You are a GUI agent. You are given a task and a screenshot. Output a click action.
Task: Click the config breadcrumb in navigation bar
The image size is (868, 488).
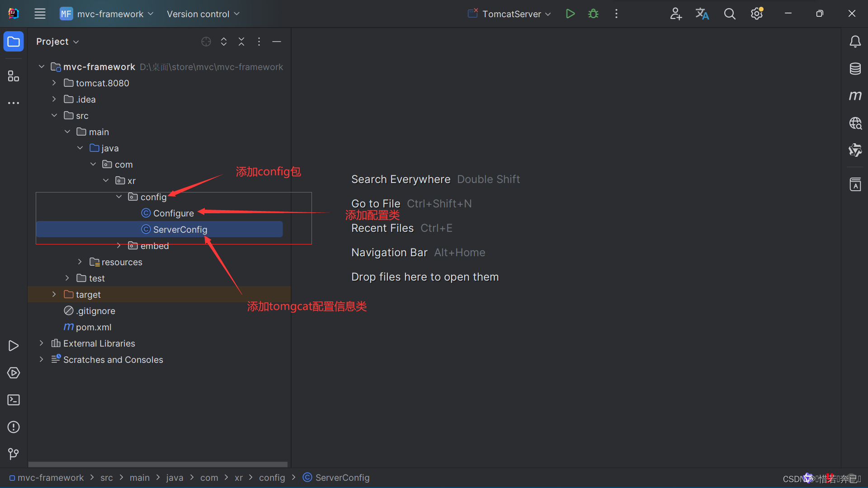point(272,478)
